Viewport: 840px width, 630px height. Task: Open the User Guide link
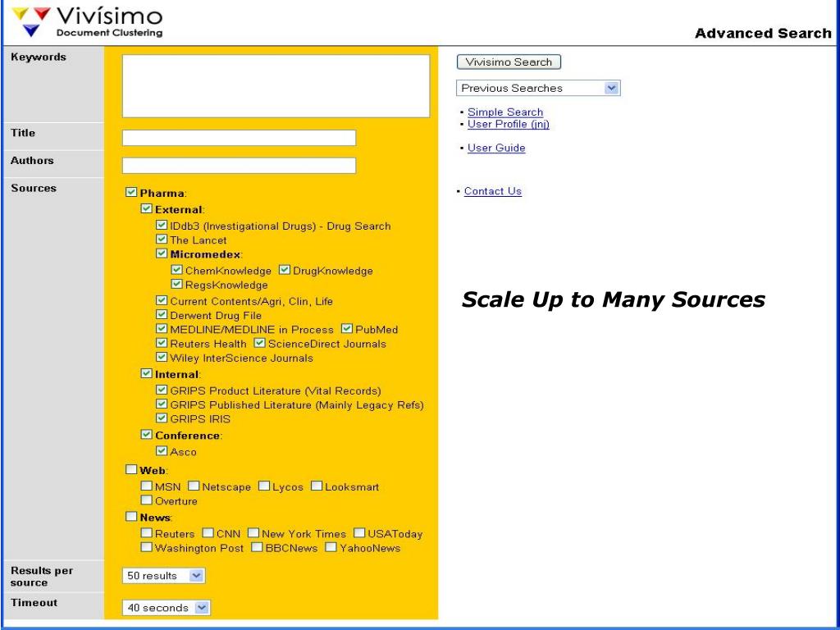(496, 148)
